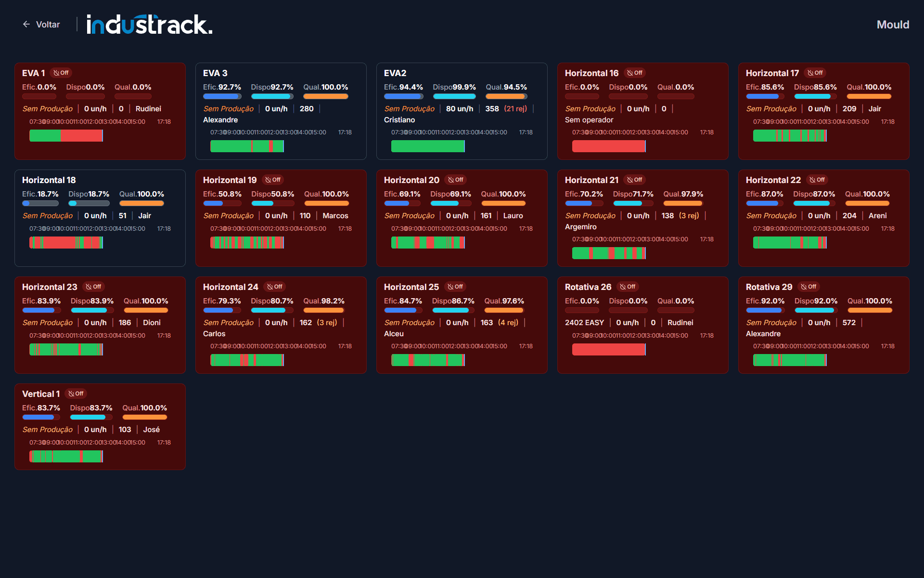Click the Off badge on Horizontal 17

pos(815,73)
